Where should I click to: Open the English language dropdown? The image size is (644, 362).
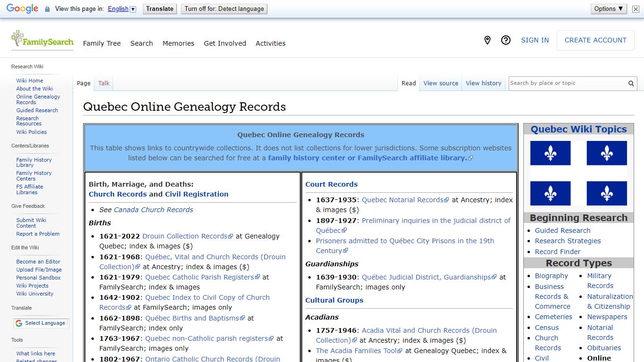coord(122,9)
